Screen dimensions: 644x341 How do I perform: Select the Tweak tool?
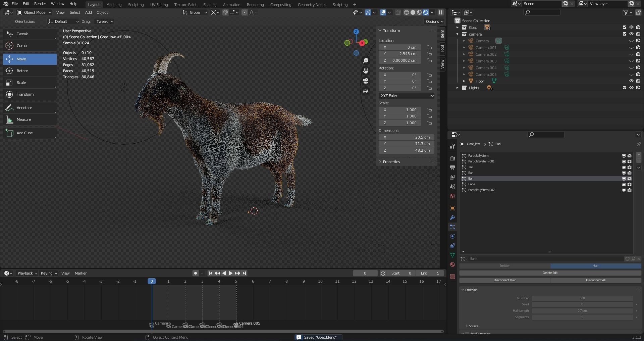coord(30,34)
